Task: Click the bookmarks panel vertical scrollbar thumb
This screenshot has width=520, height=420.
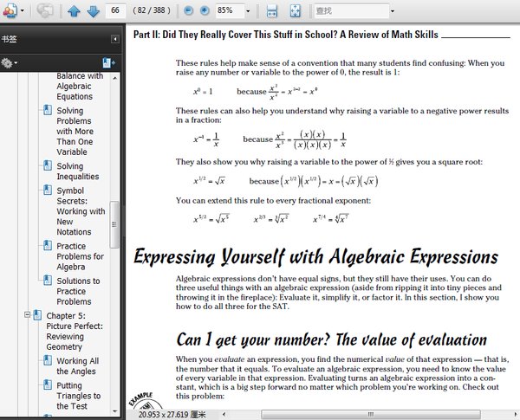Action: [114, 224]
